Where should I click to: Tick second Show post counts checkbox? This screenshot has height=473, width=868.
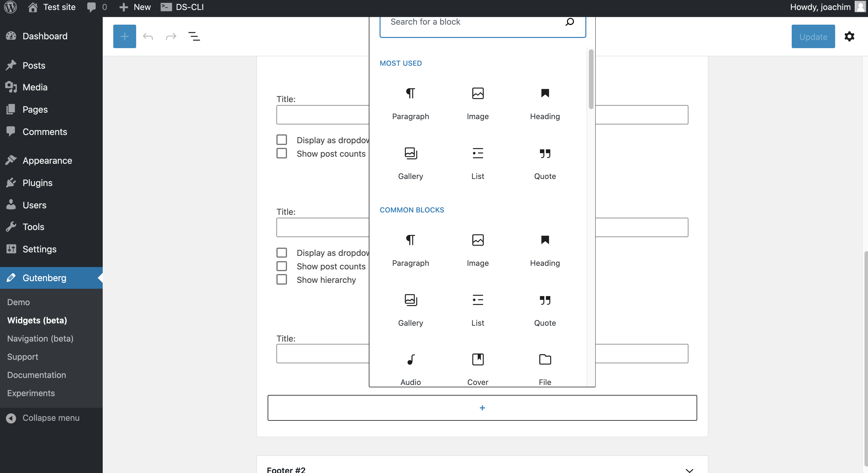coord(282,266)
